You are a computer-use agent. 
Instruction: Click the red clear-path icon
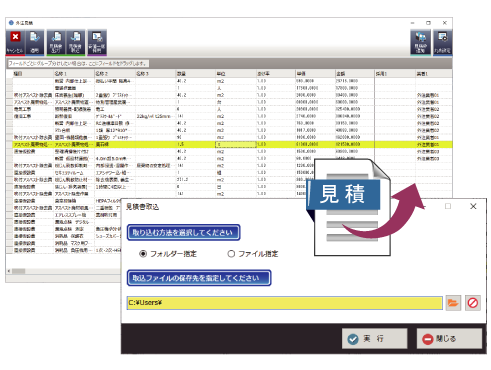point(473,303)
